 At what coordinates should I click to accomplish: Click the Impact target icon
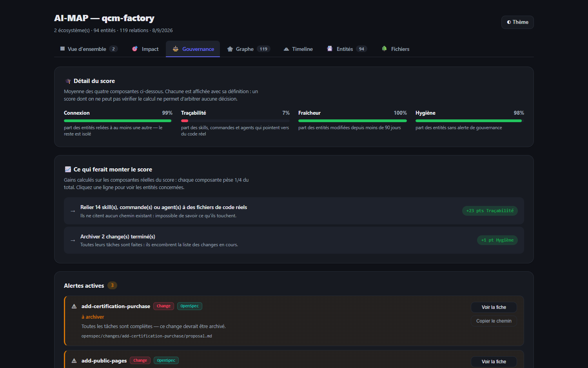click(135, 49)
